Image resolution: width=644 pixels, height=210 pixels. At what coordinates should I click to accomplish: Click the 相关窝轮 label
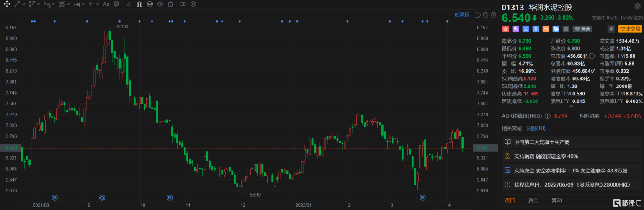(x=513, y=128)
